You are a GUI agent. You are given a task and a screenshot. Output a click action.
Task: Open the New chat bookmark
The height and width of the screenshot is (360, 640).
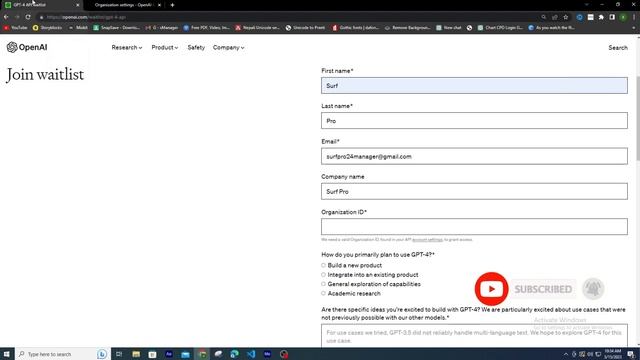click(449, 28)
